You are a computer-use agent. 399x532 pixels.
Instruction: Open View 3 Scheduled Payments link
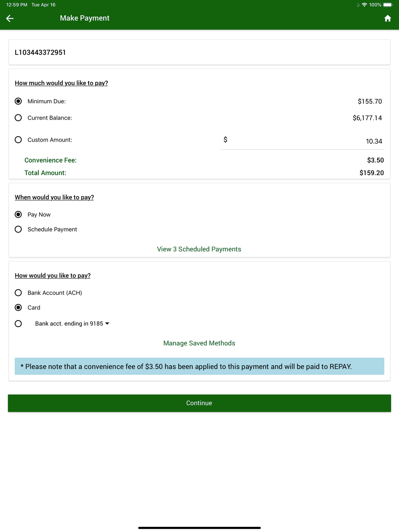(199, 249)
